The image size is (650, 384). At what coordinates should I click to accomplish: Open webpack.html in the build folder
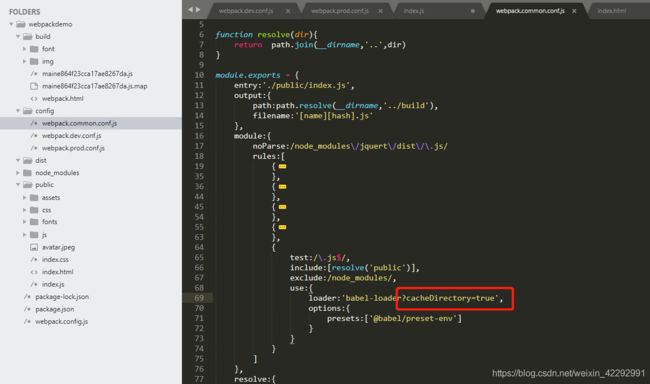coord(63,99)
